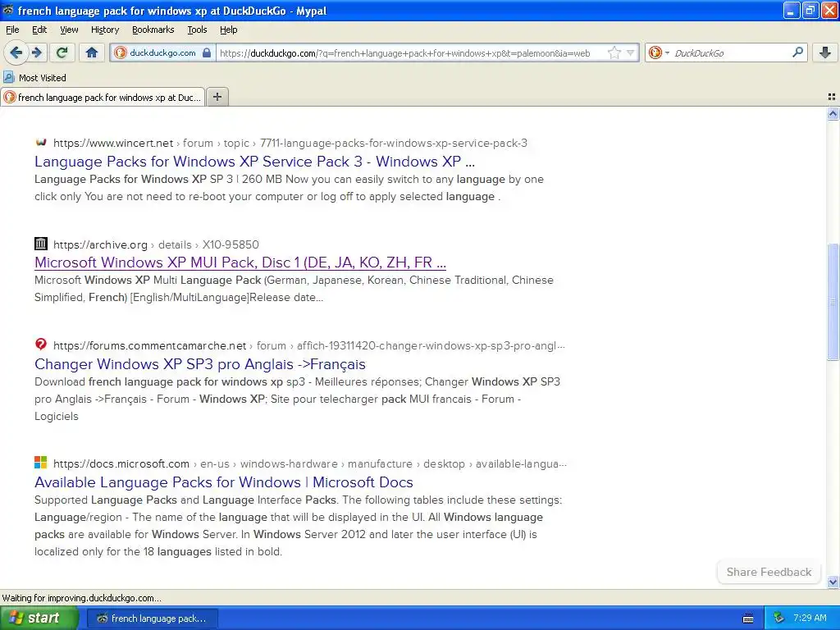The width and height of the screenshot is (840, 630).
Task: Click the system tray network icon
Action: [x=778, y=619]
